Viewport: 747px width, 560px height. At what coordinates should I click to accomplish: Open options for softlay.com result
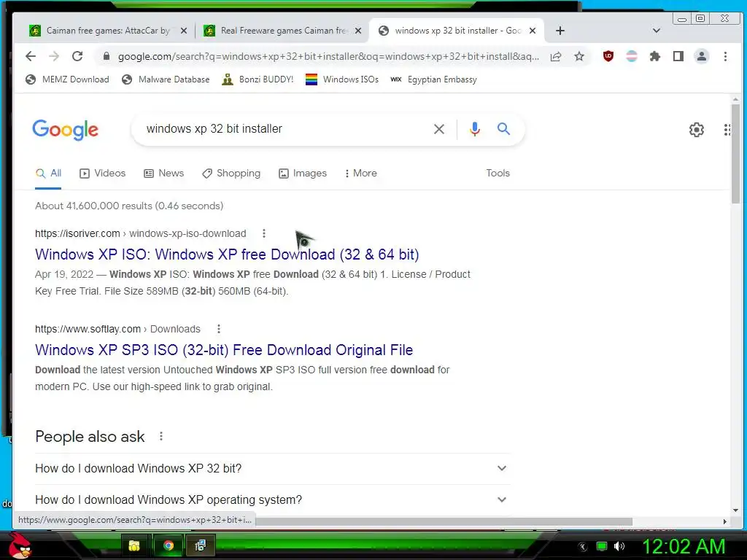coord(219,329)
